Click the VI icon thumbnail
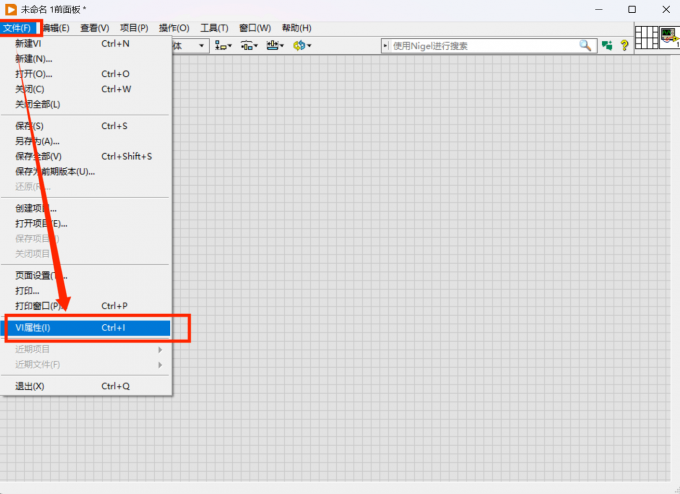Image resolution: width=680 pixels, height=494 pixels. pos(670,37)
